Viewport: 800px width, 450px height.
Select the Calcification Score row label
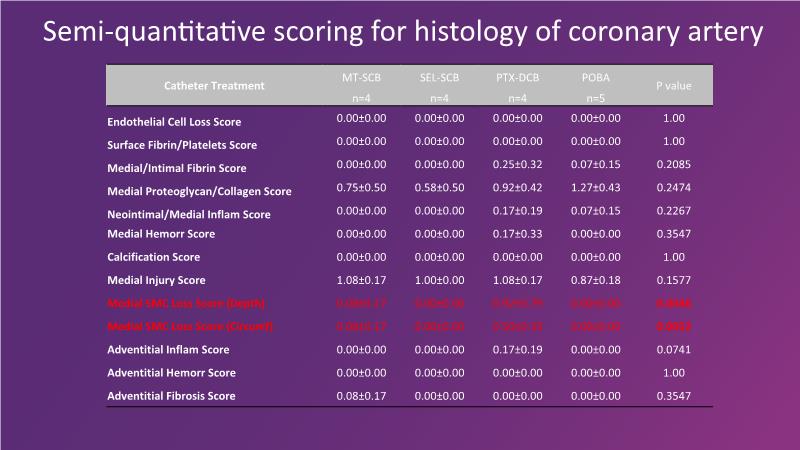click(x=153, y=257)
